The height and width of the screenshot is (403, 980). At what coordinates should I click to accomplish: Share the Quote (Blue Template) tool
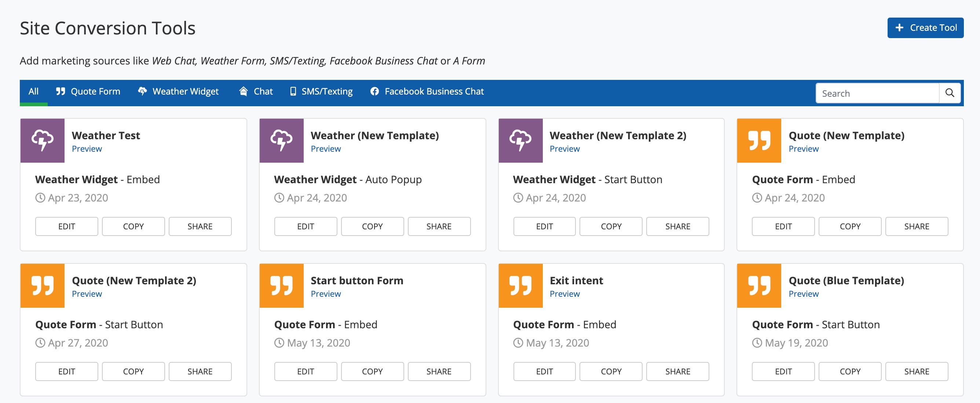[916, 371]
